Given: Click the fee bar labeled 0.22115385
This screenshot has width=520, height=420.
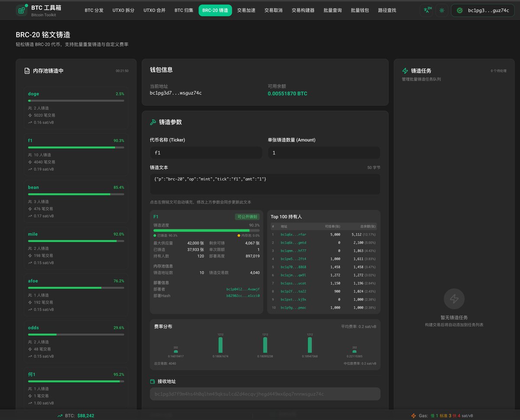Looking at the screenshot, I should tap(354, 352).
